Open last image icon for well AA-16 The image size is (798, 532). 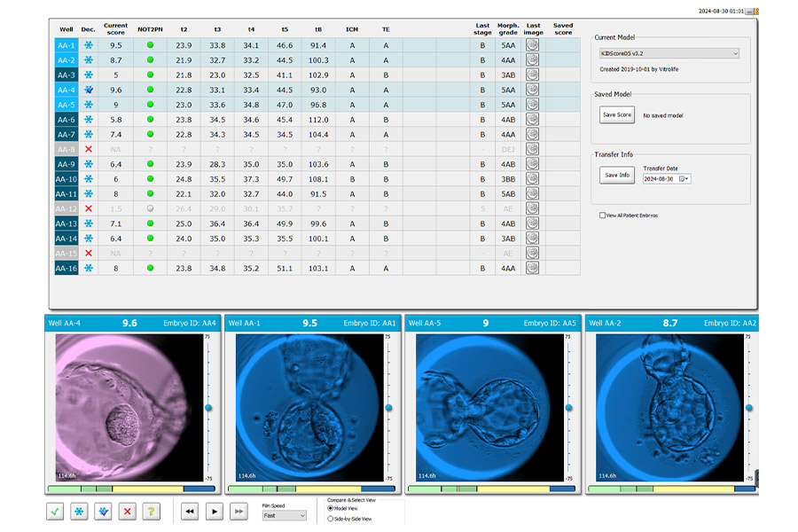coord(532,268)
